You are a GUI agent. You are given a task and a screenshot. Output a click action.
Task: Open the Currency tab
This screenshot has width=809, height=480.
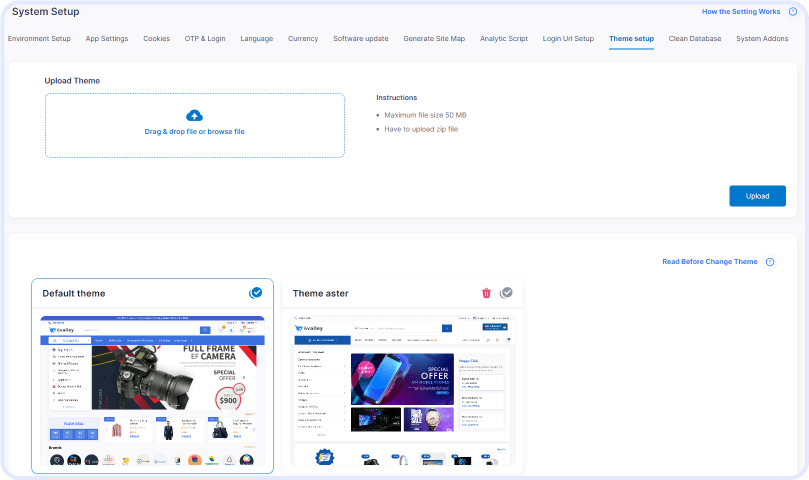click(303, 39)
